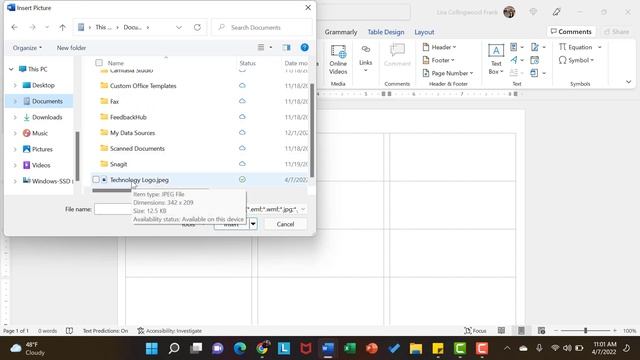Switch to the Layout tab
This screenshot has height=360, width=640.
(x=424, y=32)
